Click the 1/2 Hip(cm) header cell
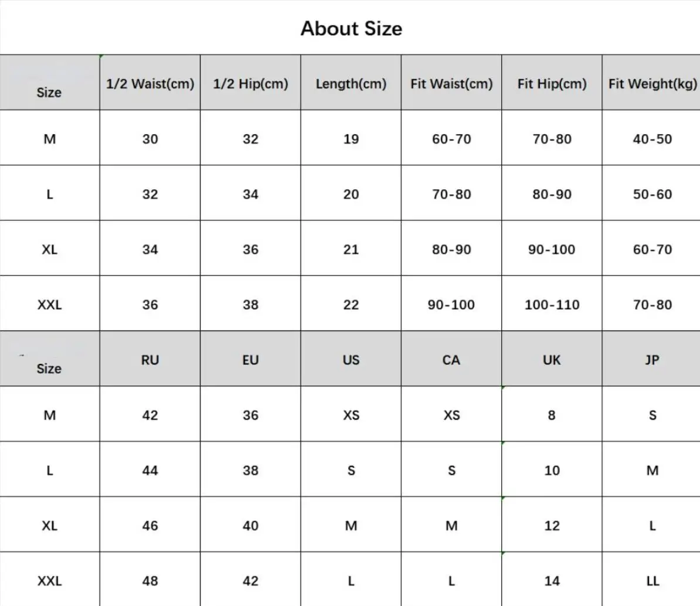This screenshot has height=606, width=700. point(250,84)
